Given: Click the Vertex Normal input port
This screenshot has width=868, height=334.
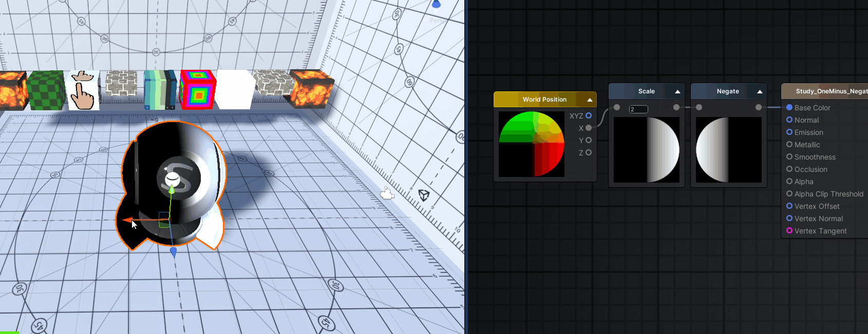Looking at the screenshot, I should tap(789, 218).
